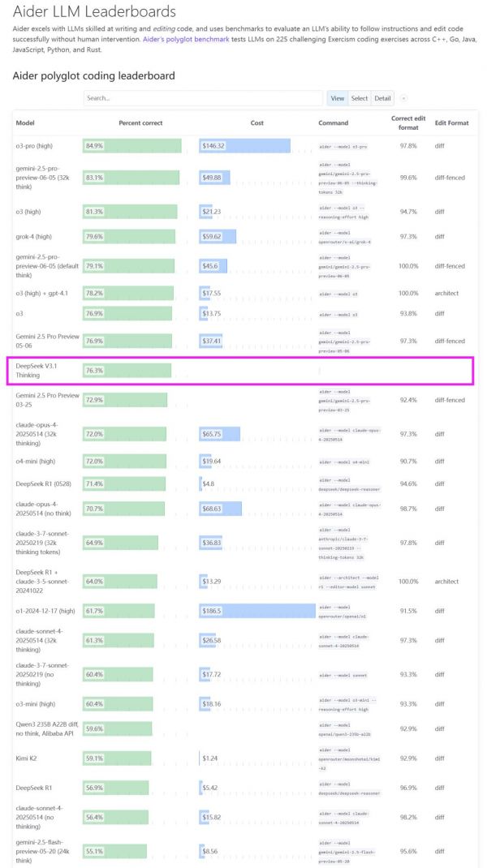Click the Correct edit format header
This screenshot has width=487, height=868.
pyautogui.click(x=407, y=122)
